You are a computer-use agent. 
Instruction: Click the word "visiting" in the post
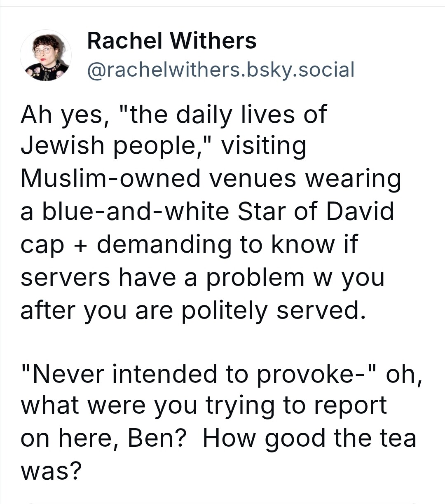click(x=264, y=146)
